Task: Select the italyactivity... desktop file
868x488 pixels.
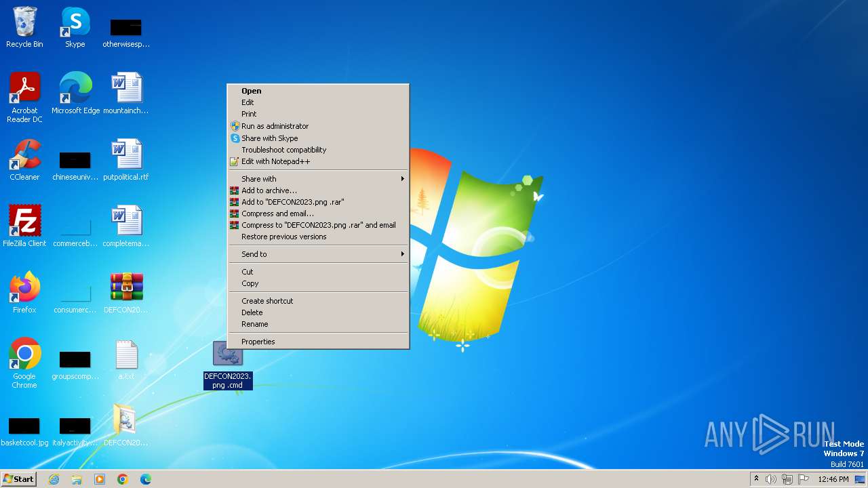Action: (x=75, y=430)
